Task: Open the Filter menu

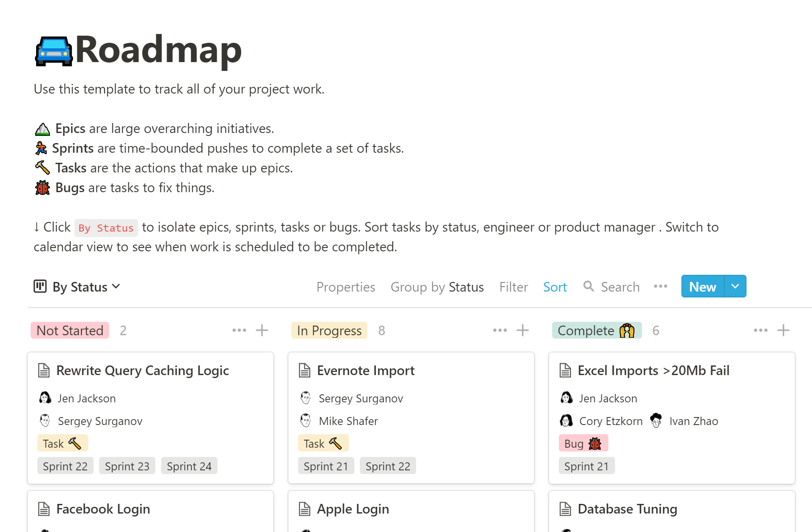Action: point(513,287)
